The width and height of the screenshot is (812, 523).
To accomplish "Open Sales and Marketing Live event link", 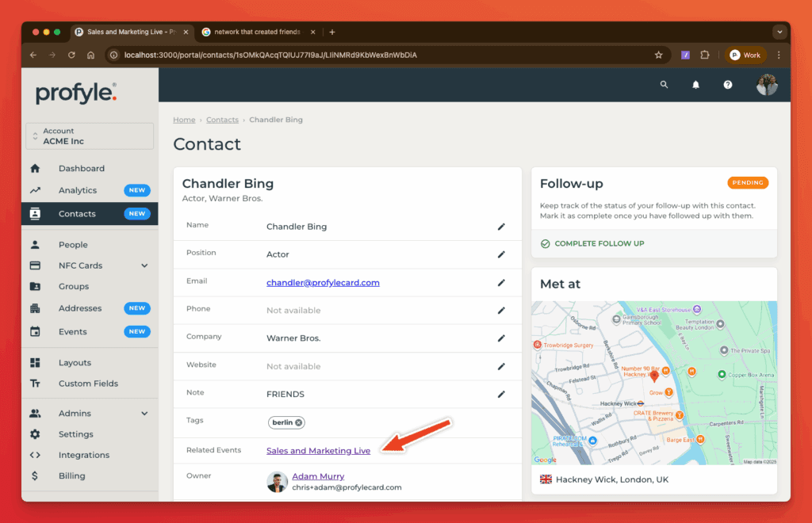I will (x=318, y=451).
